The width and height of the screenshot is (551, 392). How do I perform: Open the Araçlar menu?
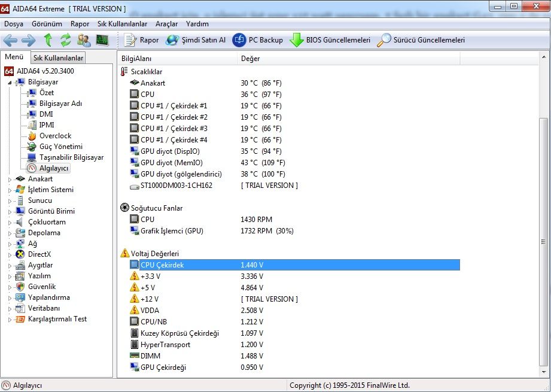tap(166, 24)
